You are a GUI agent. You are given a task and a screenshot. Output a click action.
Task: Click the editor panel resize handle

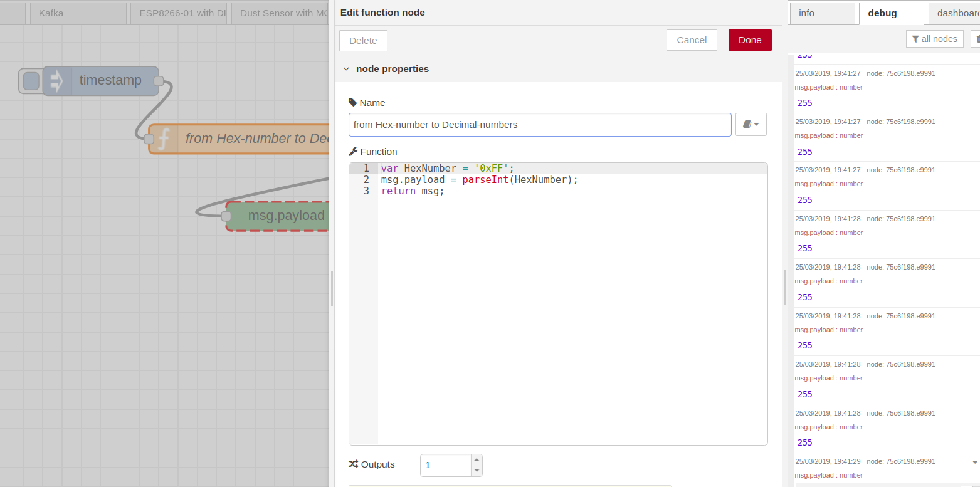pyautogui.click(x=332, y=288)
